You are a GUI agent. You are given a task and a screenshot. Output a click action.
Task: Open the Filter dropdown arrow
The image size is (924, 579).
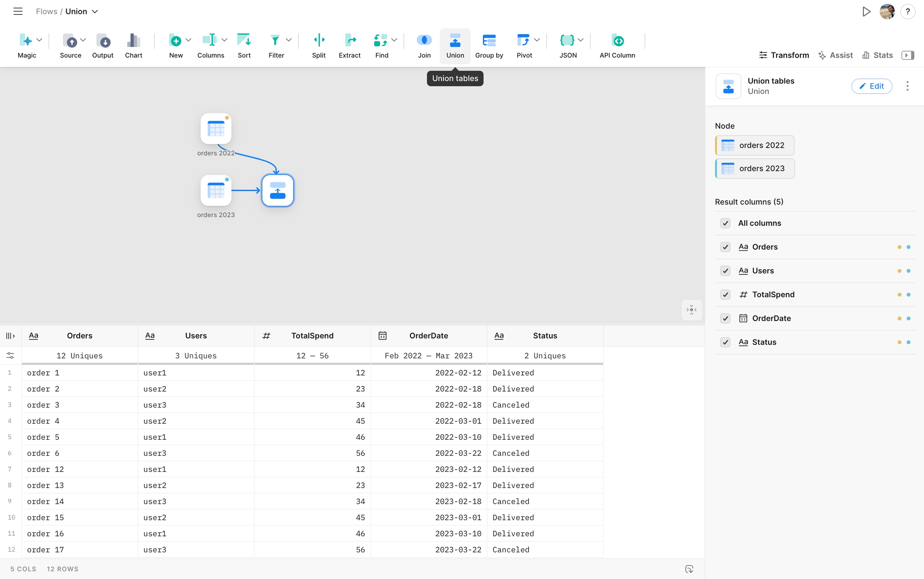point(288,40)
